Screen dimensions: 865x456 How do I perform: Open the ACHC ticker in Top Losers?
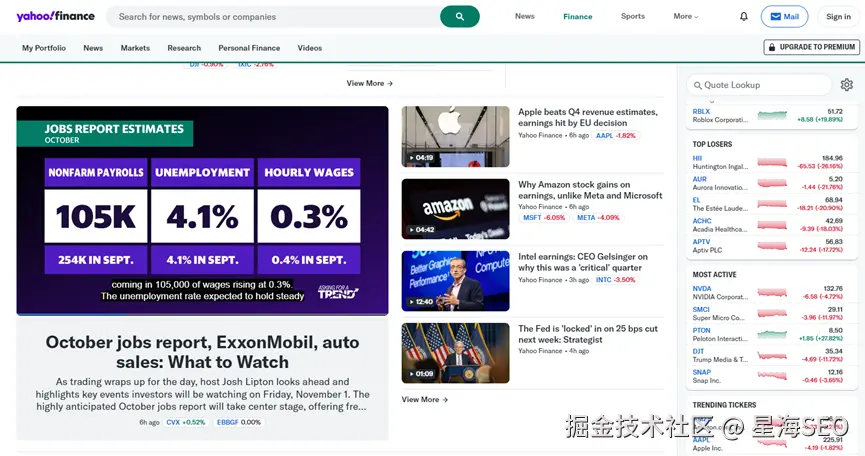pyautogui.click(x=702, y=221)
